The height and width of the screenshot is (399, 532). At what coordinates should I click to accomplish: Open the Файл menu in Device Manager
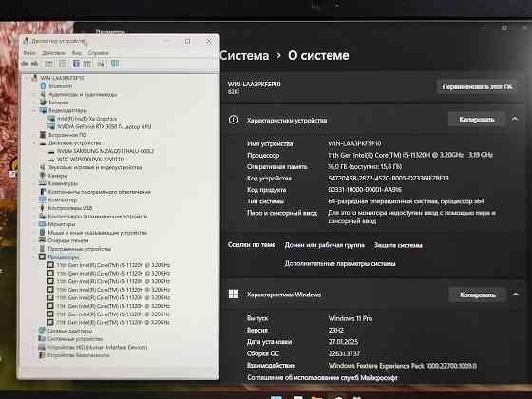coord(29,53)
